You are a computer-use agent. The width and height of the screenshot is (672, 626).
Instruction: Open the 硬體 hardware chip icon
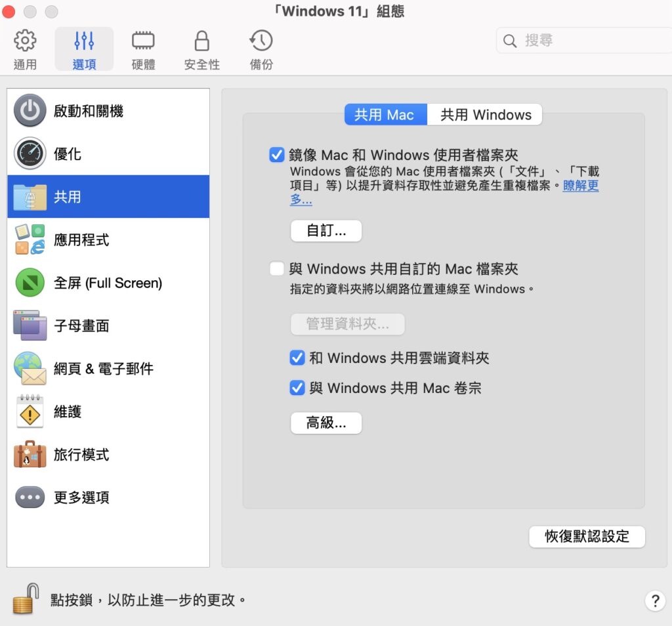pyautogui.click(x=143, y=41)
